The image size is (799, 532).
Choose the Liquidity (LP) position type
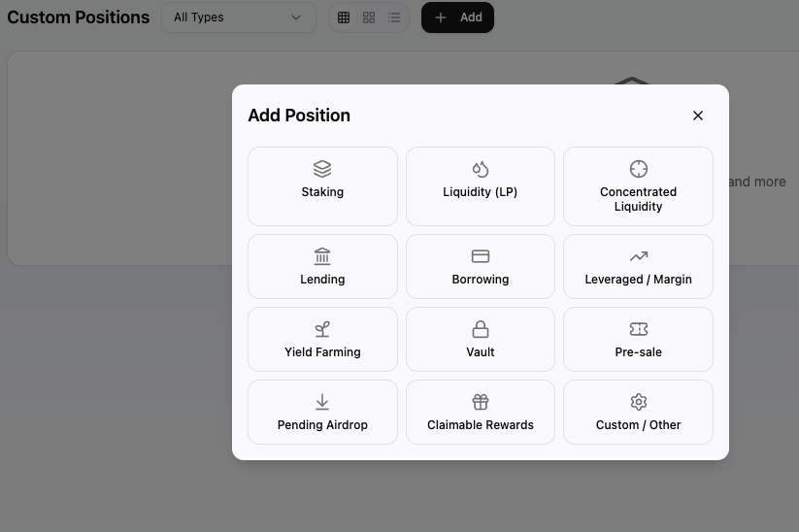point(480,186)
